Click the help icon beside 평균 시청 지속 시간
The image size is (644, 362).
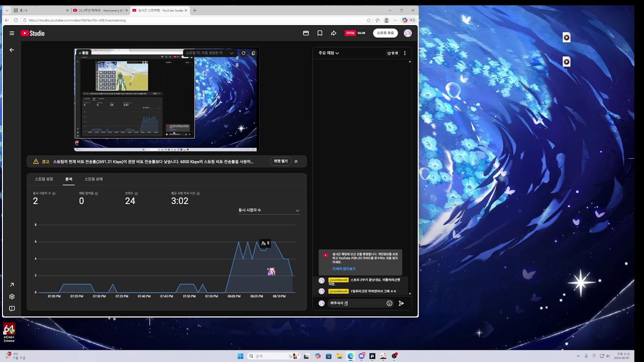point(198,193)
